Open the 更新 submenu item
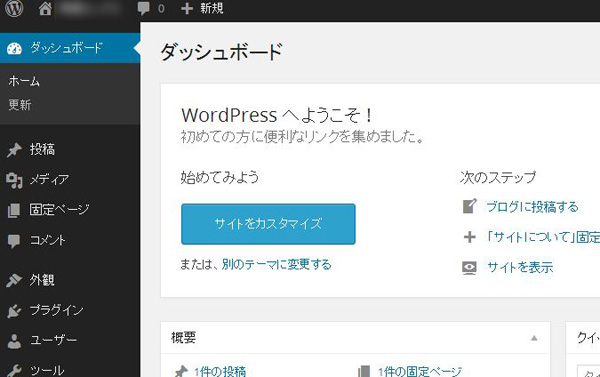Viewport: 600px width, 377px height. pos(20,104)
